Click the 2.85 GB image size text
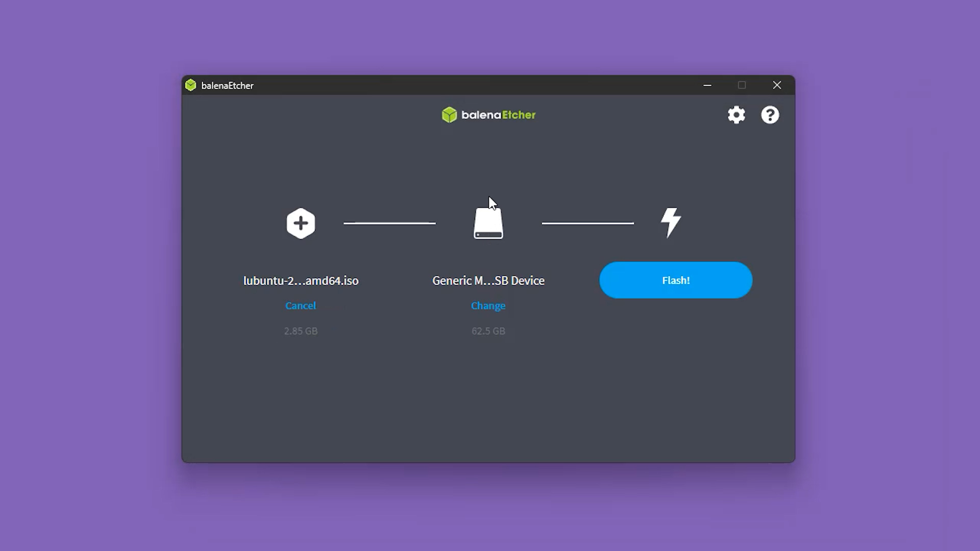Screen dimensions: 980x551 pyautogui.click(x=301, y=331)
